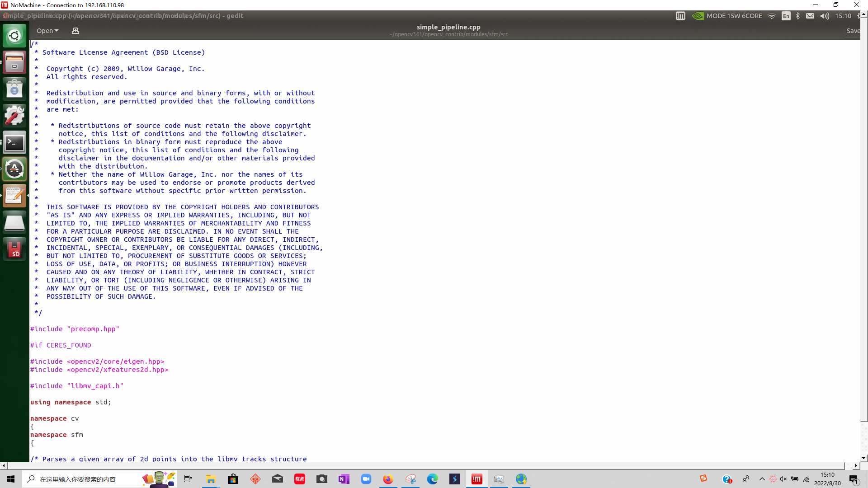Open Wi-Fi network indicator in Ubuntu panel
The height and width of the screenshot is (488, 868).
point(772,16)
